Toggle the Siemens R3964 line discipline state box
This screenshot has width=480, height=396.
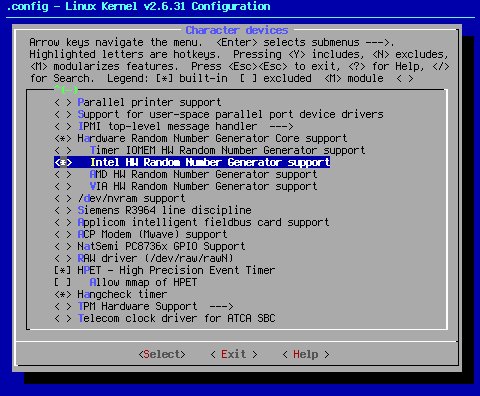click(x=63, y=210)
